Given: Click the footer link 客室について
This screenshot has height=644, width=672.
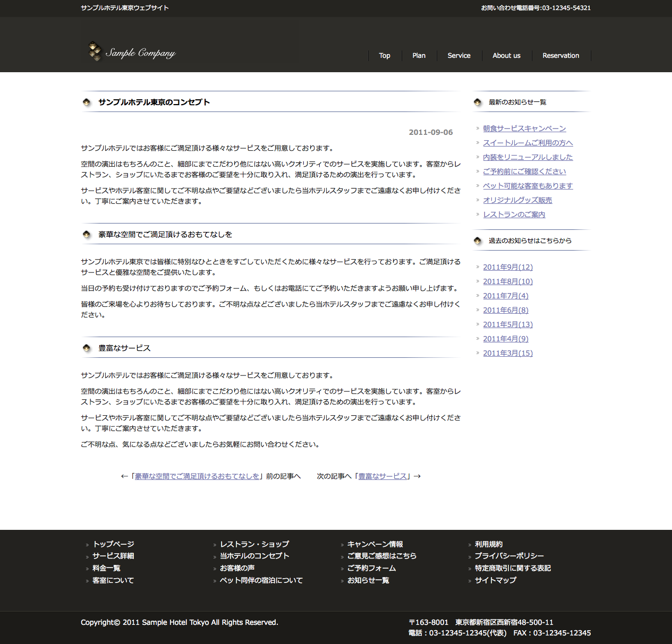Looking at the screenshot, I should click(x=113, y=580).
